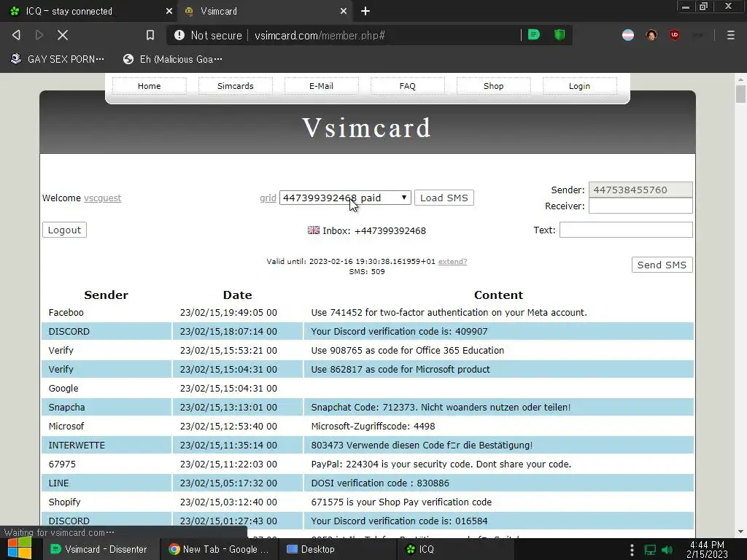Image resolution: width=747 pixels, height=560 pixels.
Task: Open the Simcards menu item
Action: click(236, 86)
